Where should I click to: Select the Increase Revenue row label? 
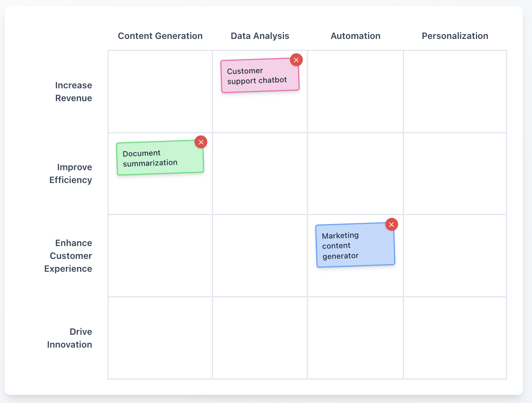[x=73, y=92]
